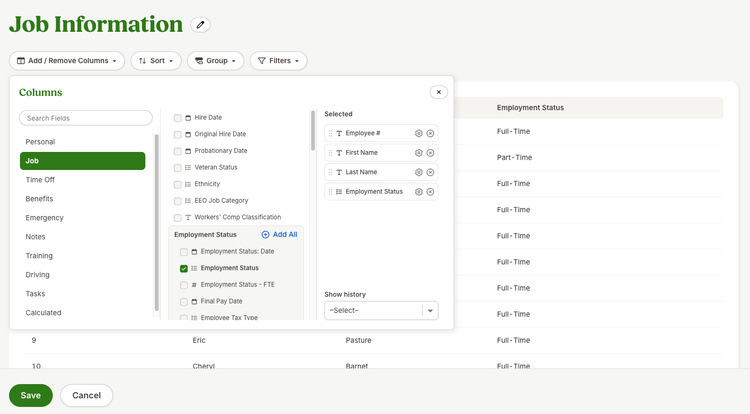
Task: Open settings gear for Employee # column
Action: pos(419,133)
